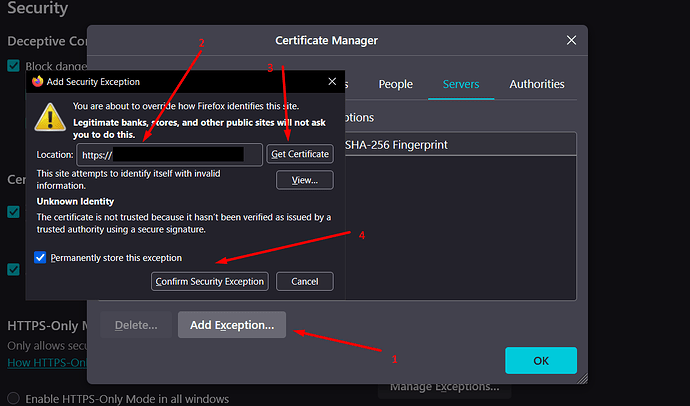The height and width of the screenshot is (406, 690).
Task: Click the yellow warning triangle icon
Action: pyautogui.click(x=50, y=117)
